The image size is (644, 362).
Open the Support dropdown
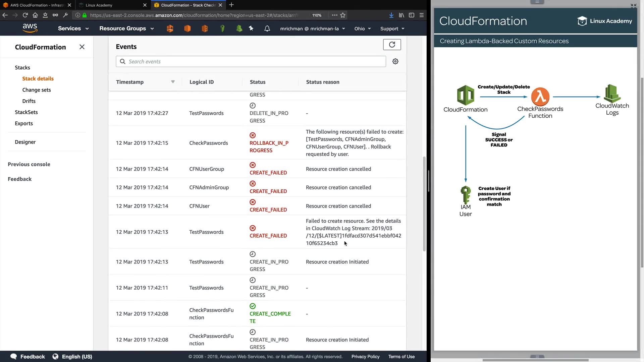(x=392, y=28)
